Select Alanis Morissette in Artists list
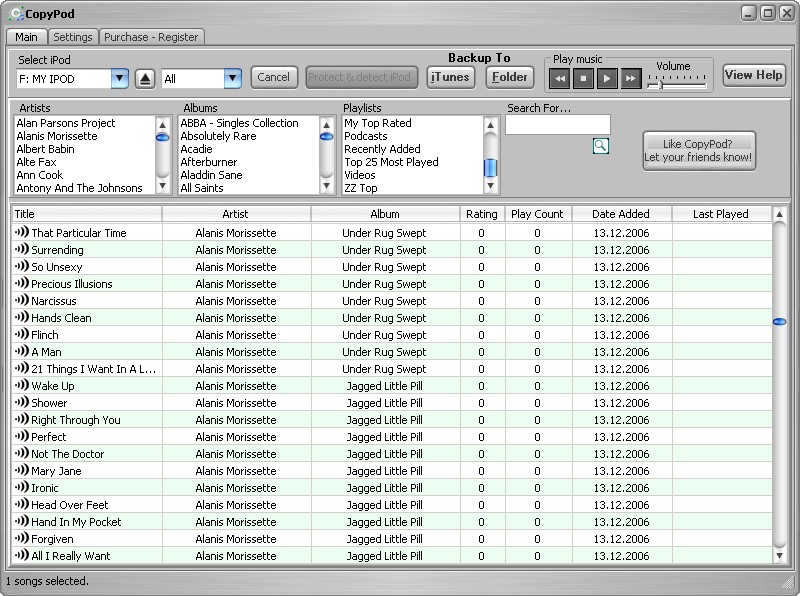800x596 pixels. point(57,136)
